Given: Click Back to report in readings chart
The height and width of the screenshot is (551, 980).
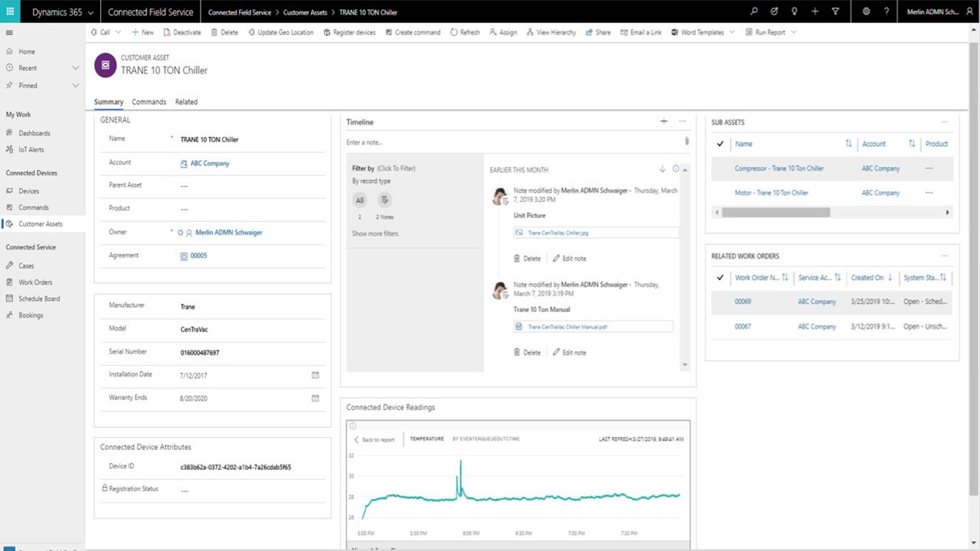Looking at the screenshot, I should [374, 439].
